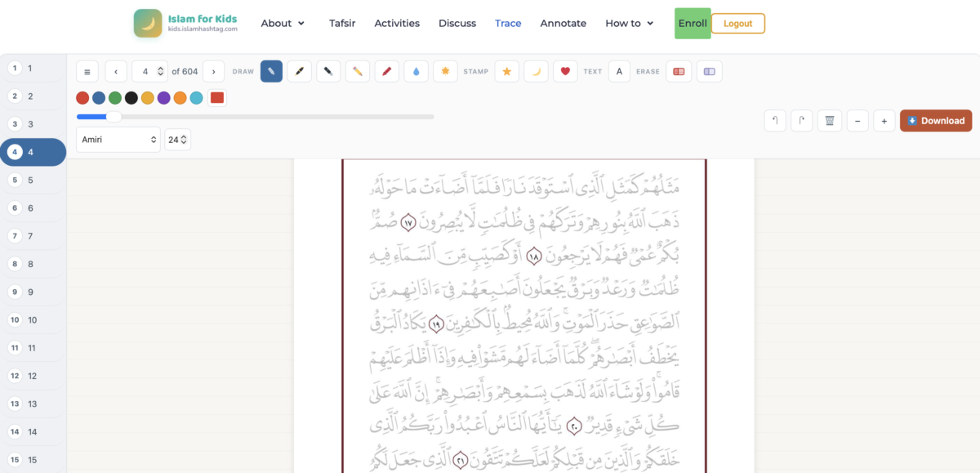Download the traced page
This screenshot has height=473, width=980.
point(936,120)
